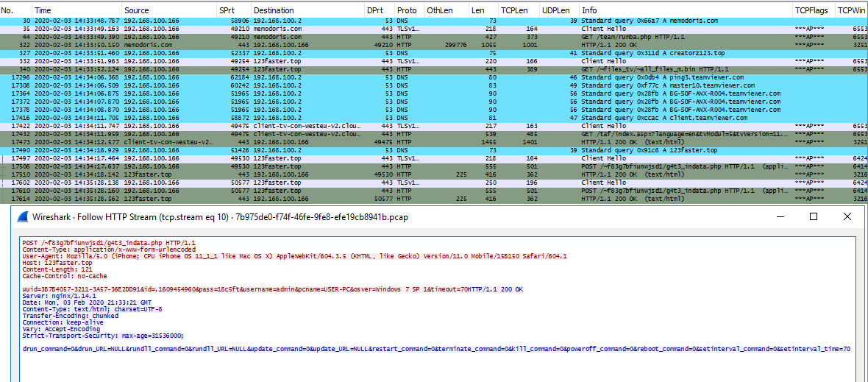Click the Destination column header
The width and height of the screenshot is (868, 382).
[307, 10]
